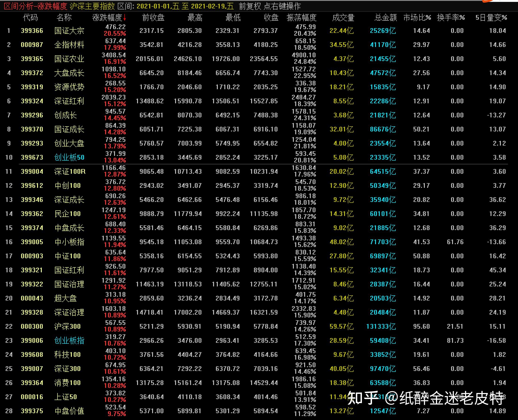Select the 中盘成长 index

pos(69,228)
